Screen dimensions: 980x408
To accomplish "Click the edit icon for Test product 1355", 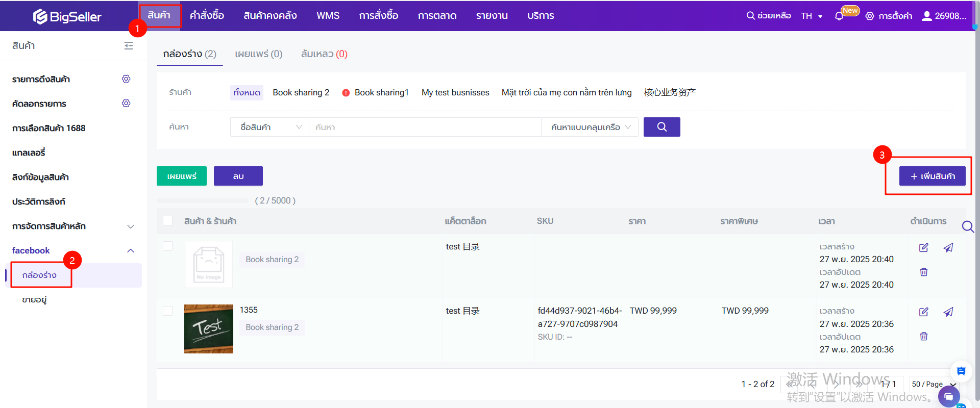I will (x=923, y=312).
